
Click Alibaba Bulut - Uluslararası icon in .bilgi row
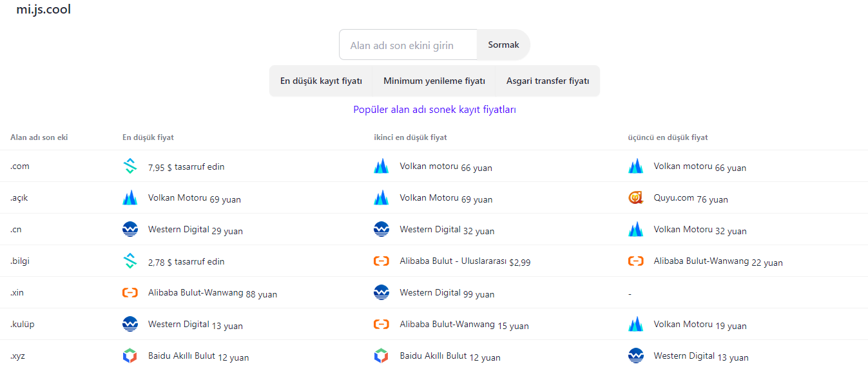click(381, 261)
